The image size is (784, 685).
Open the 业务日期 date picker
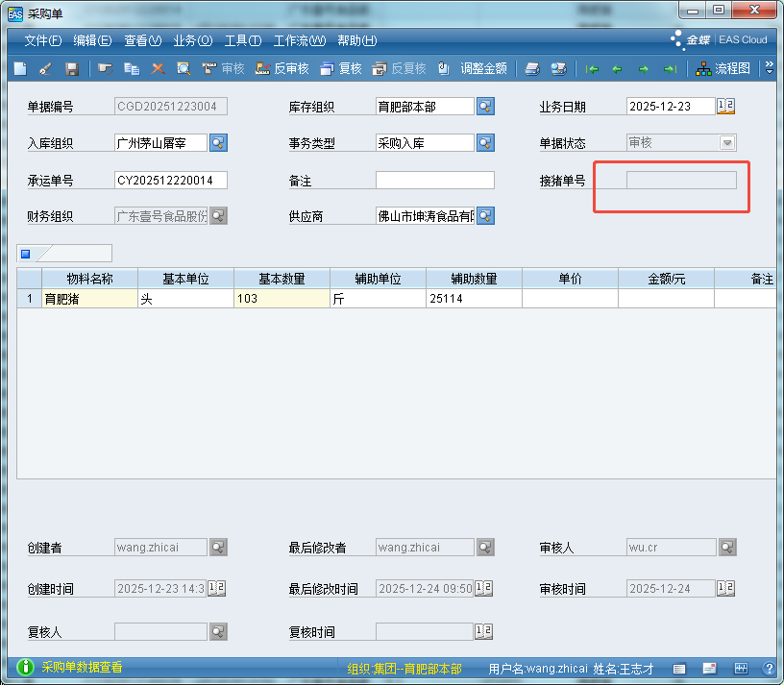point(725,107)
